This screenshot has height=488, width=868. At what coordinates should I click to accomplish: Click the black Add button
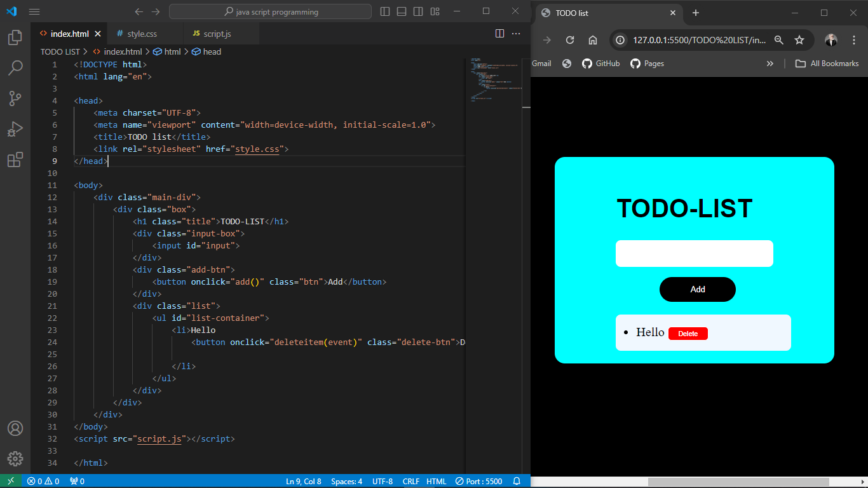pos(698,289)
